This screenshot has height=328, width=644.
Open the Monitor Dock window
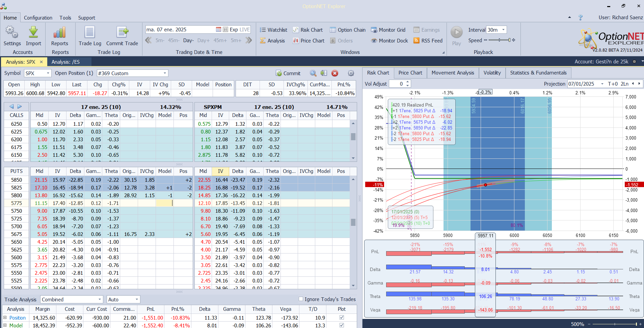[390, 41]
